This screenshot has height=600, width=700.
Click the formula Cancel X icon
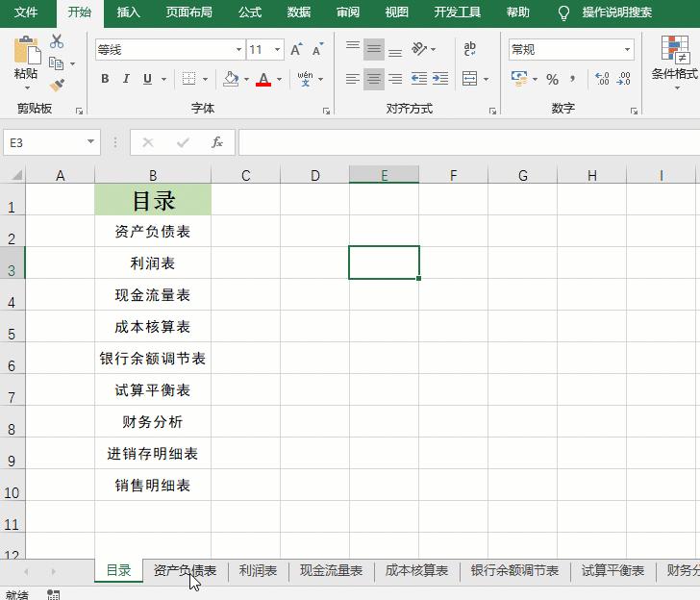click(148, 143)
